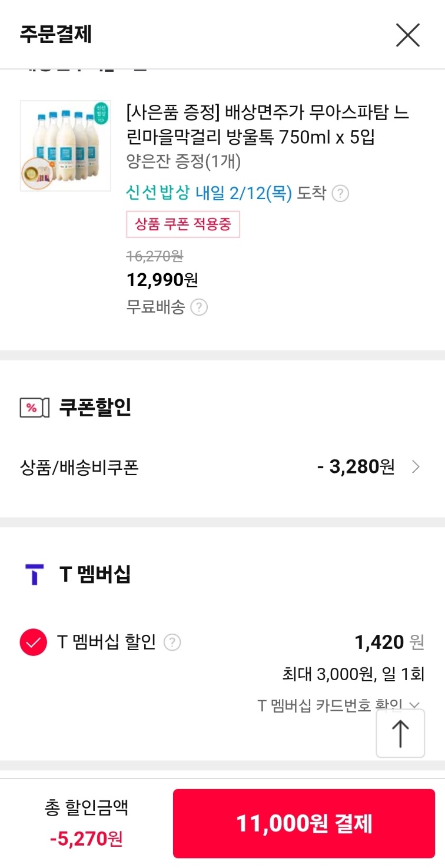This screenshot has height=868, width=445.
Task: Tap the 11,000원 결제 button
Action: (x=304, y=823)
